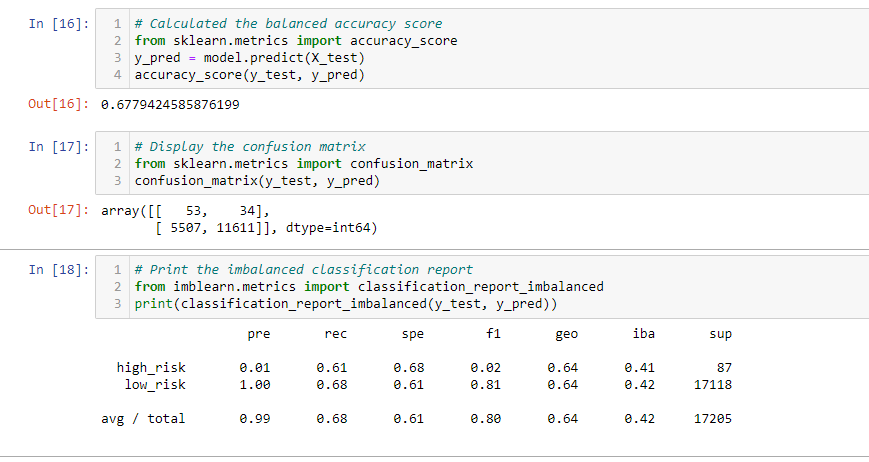Viewport: 869px width, 462px height.
Task: Click the imblearn.metrics import line
Action: pos(369,287)
